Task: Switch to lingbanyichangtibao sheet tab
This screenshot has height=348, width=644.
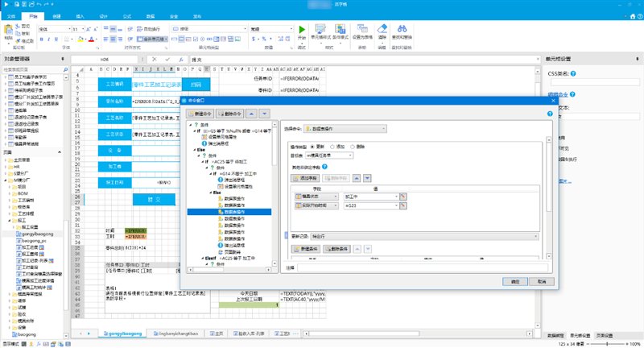Action: pos(175,333)
